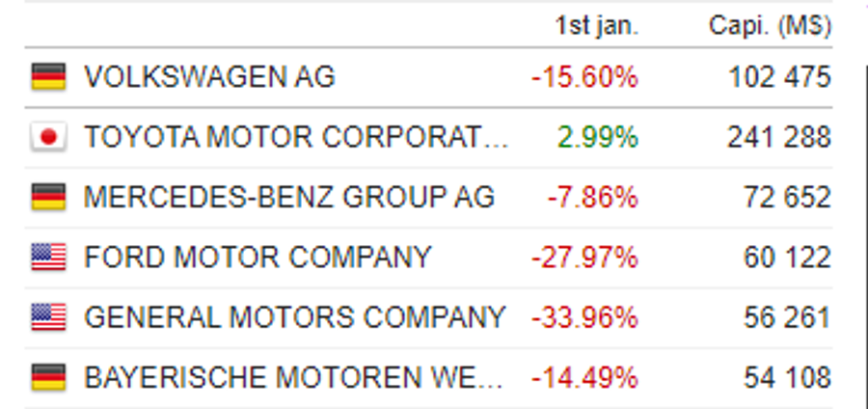868x409 pixels.
Task: Open the Volkswagen AG stock link
Action: 209,77
